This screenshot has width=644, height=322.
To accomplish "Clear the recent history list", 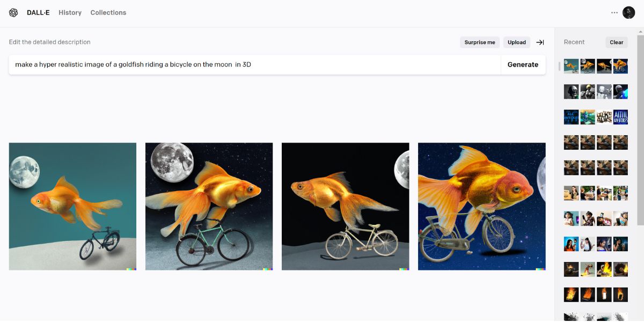I will 617,42.
